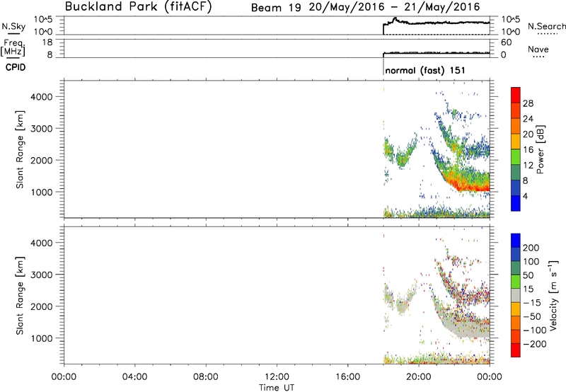Click the Power [dB] colorbar label
Image resolution: width=566 pixels, height=392 pixels.
540,149
